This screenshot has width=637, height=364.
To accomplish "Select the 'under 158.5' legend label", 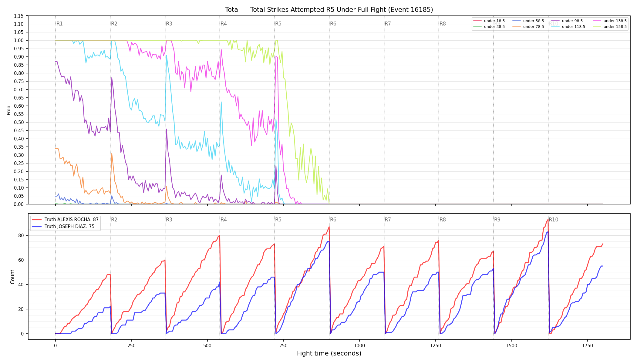I will tap(615, 27).
